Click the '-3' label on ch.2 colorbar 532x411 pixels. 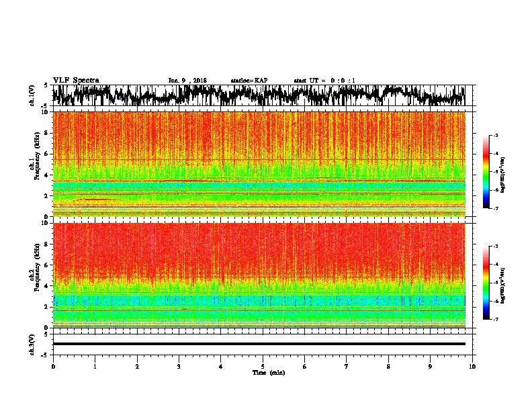tap(495, 246)
